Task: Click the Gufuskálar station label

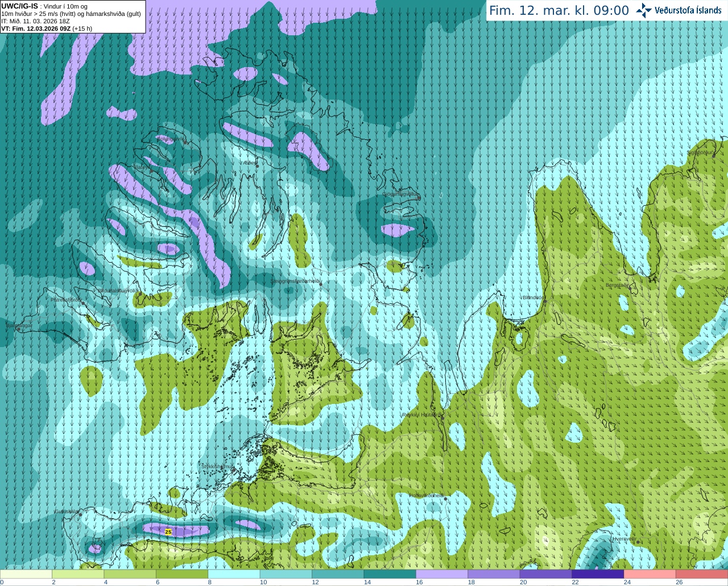Action: click(x=66, y=511)
